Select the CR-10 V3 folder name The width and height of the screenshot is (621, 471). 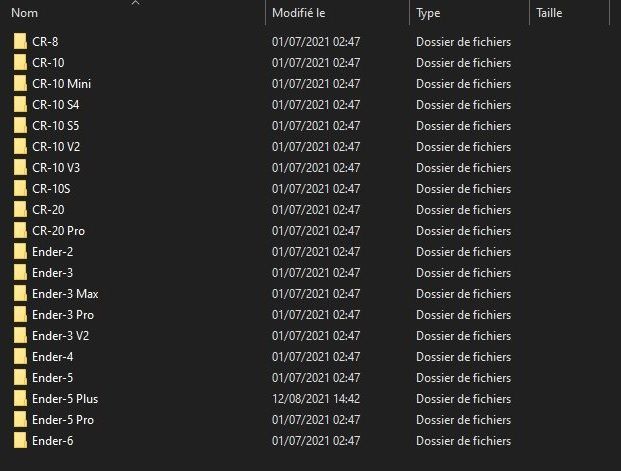coord(56,168)
